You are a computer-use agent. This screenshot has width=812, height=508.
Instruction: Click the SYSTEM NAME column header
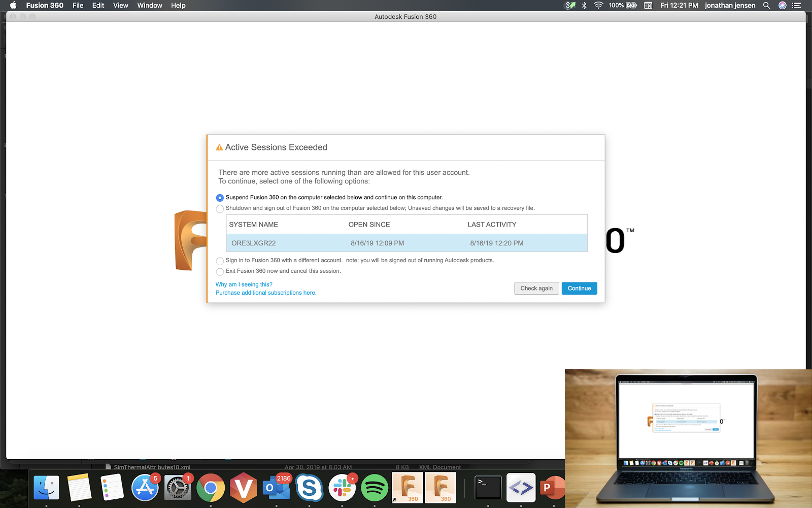click(x=254, y=225)
